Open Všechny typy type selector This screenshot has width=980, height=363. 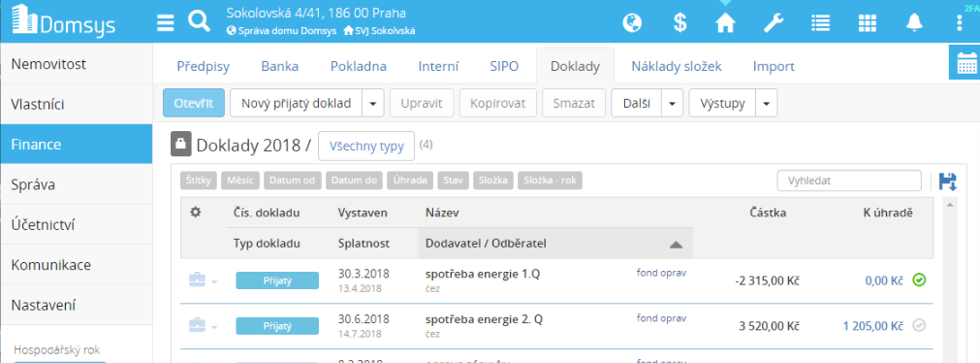pyautogui.click(x=366, y=147)
